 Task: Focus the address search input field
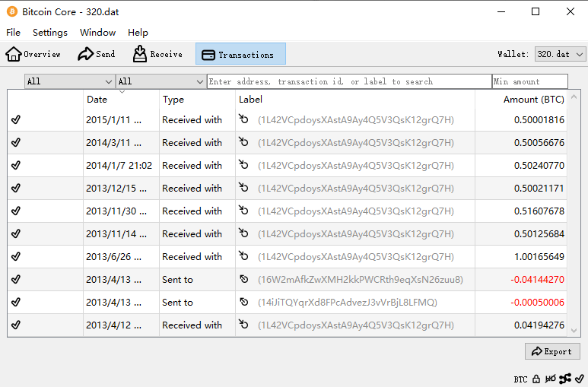click(x=349, y=81)
